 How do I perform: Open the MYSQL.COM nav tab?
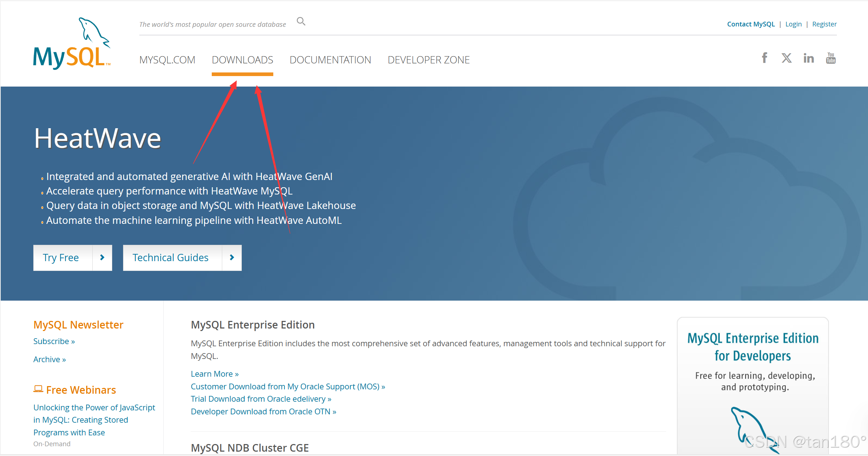click(167, 60)
